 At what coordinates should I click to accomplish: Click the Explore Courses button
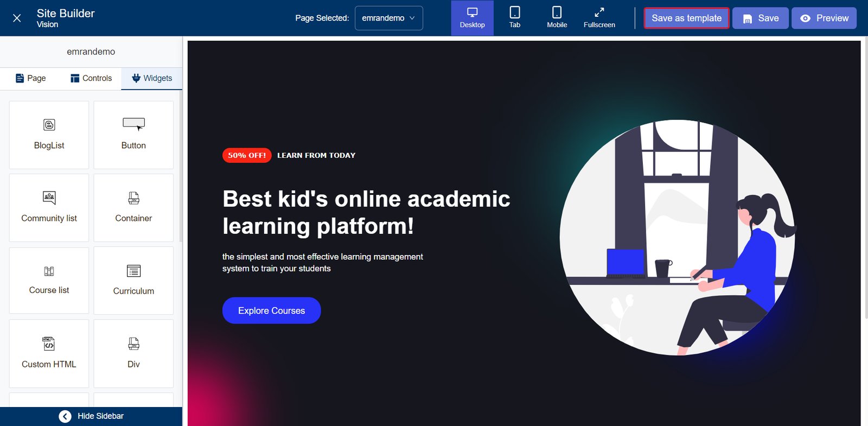271,310
